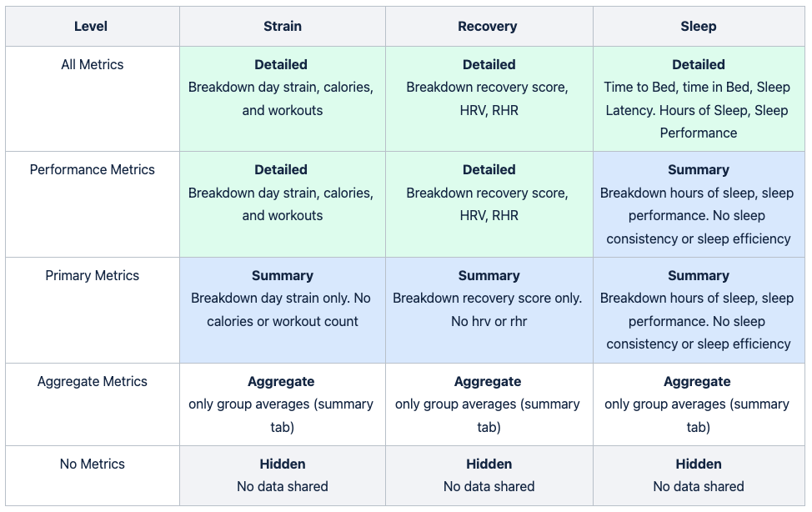Select the Strain column header
This screenshot has width=812, height=512.
[x=282, y=26]
